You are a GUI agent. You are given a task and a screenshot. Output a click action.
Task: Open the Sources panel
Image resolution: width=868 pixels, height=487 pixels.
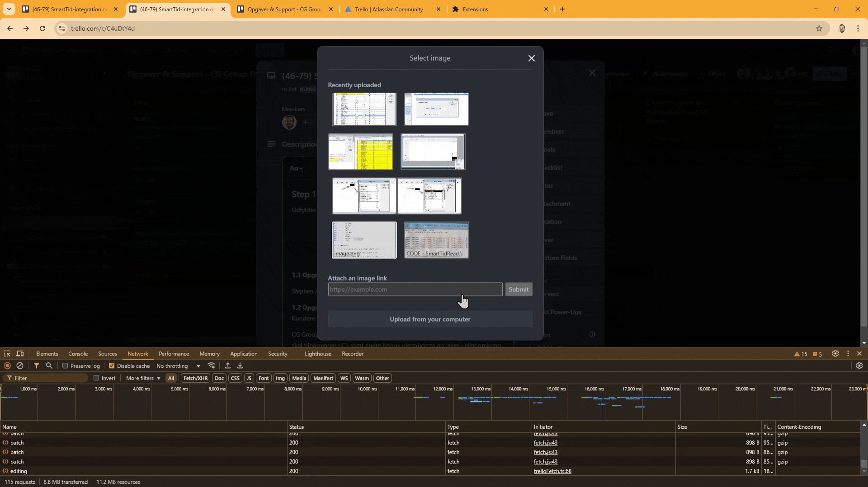coord(108,354)
